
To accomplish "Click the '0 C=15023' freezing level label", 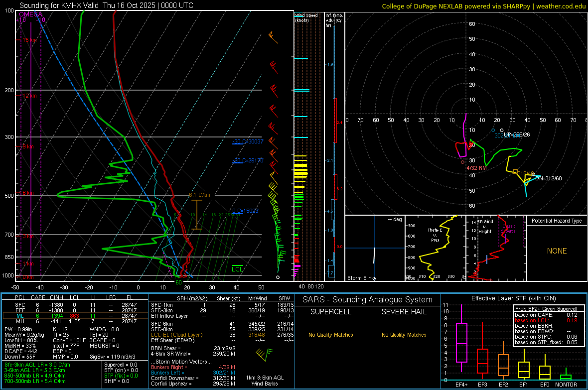I will 246,211.
